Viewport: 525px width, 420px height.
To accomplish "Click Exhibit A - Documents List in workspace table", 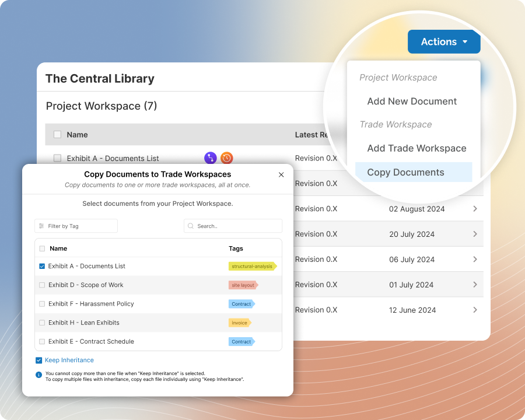I will coord(113,159).
